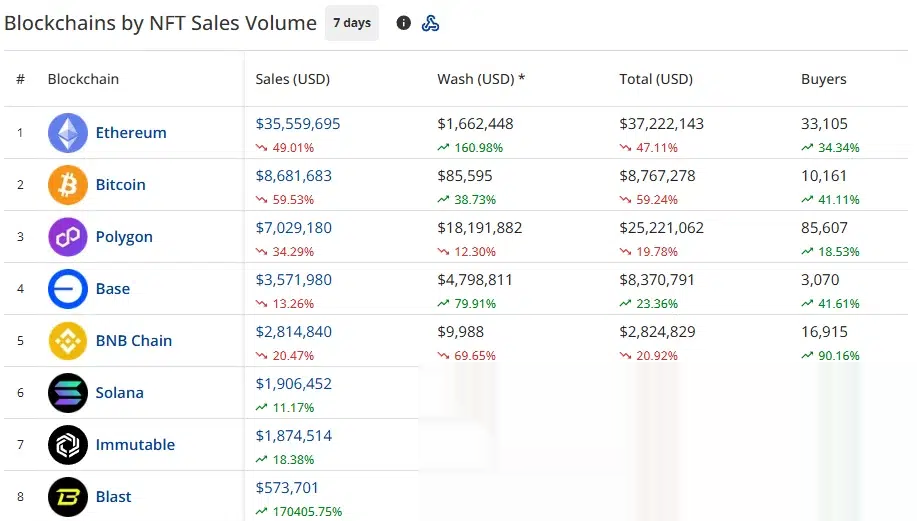Screen dimensions: 917x521
Task: Open the 7 days period selector
Action: 352,23
